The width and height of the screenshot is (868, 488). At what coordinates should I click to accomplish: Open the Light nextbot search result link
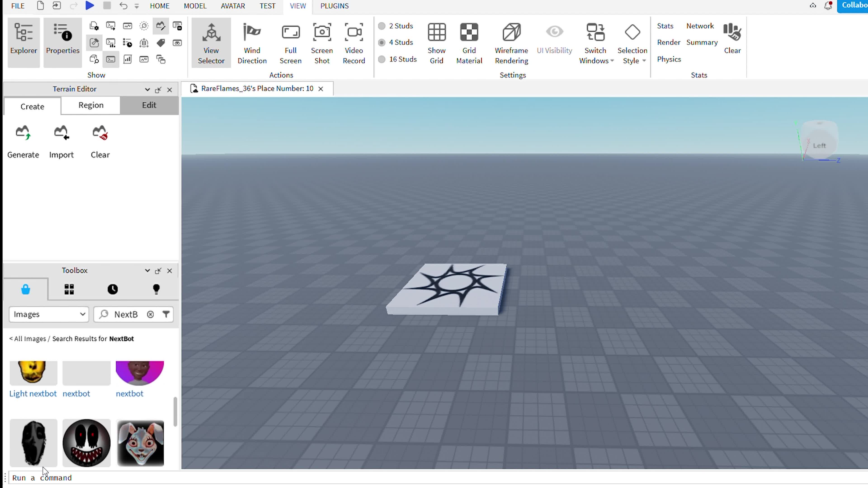coord(33,393)
